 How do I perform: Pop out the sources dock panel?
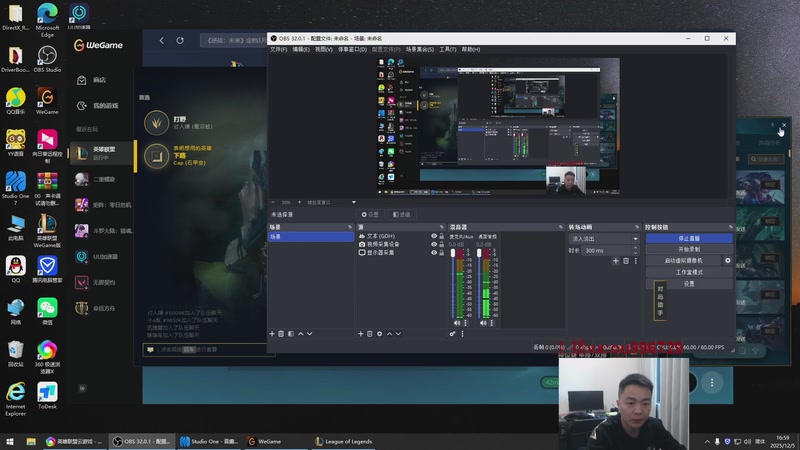click(x=442, y=227)
